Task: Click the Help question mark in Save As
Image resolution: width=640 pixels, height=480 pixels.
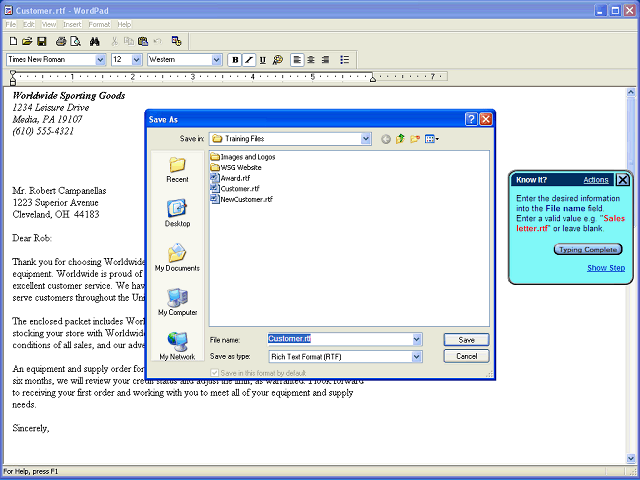Action: [471, 119]
